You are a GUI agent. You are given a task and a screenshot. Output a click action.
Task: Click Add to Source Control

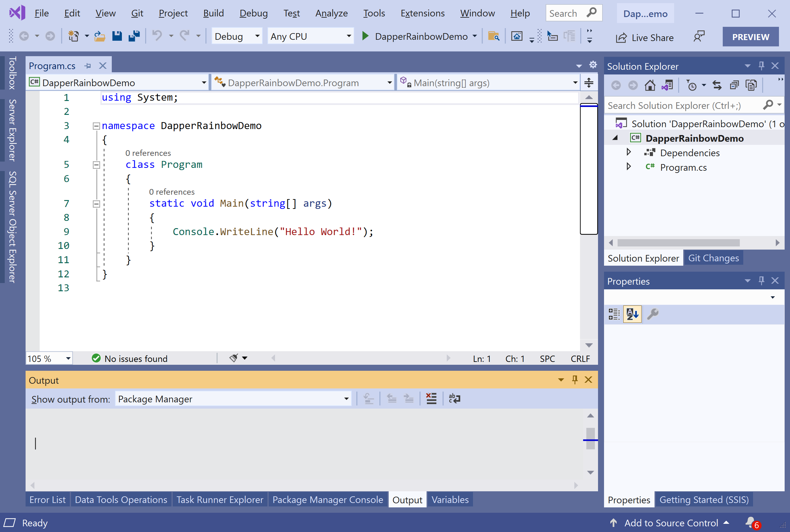coord(671,523)
